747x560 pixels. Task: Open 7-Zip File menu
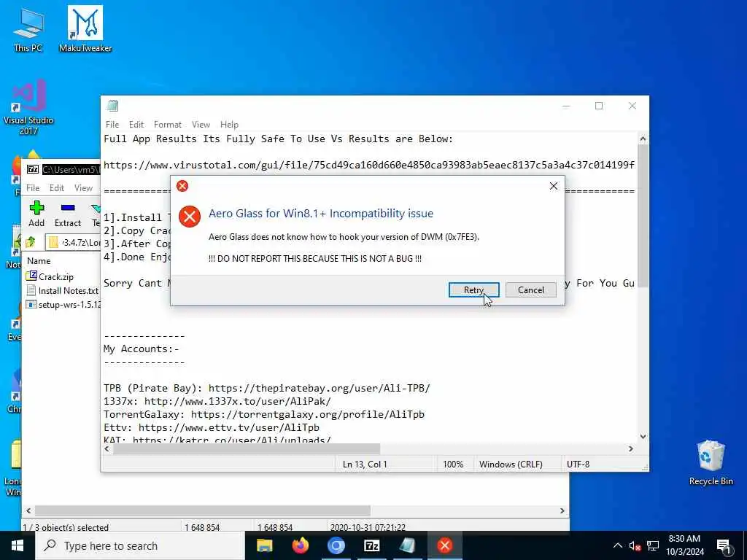pos(33,188)
